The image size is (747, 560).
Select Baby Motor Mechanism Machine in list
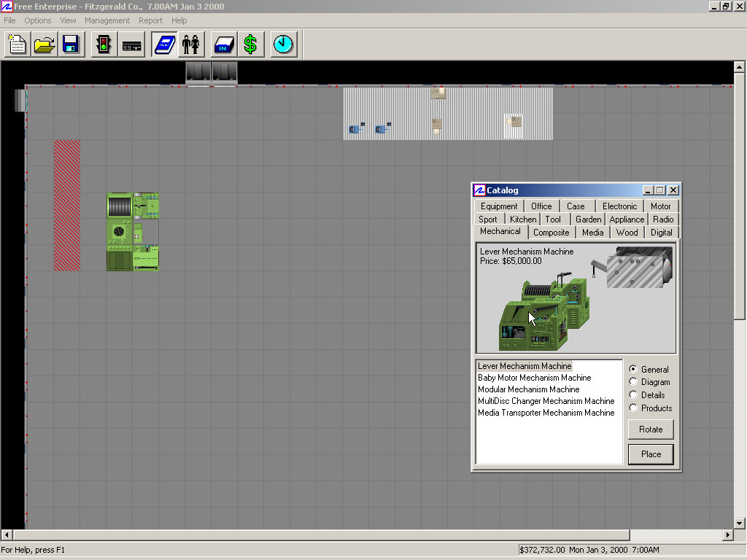click(534, 378)
